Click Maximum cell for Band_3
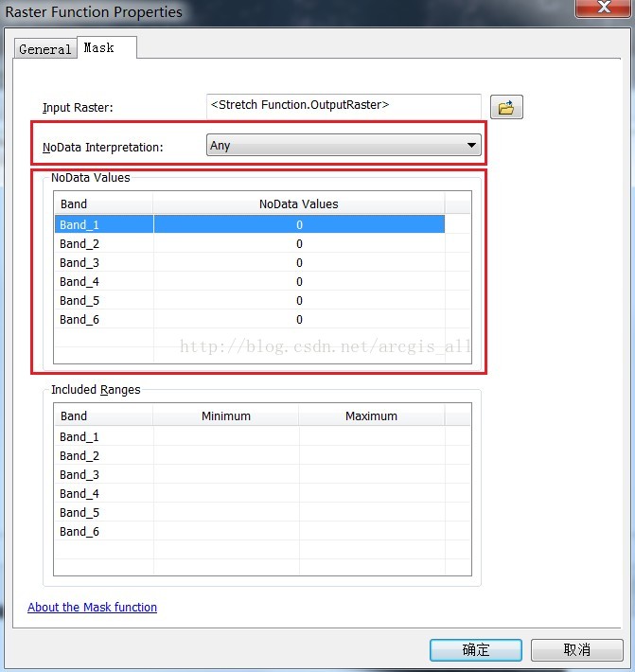Viewport: 635px width, 672px height. coord(372,474)
